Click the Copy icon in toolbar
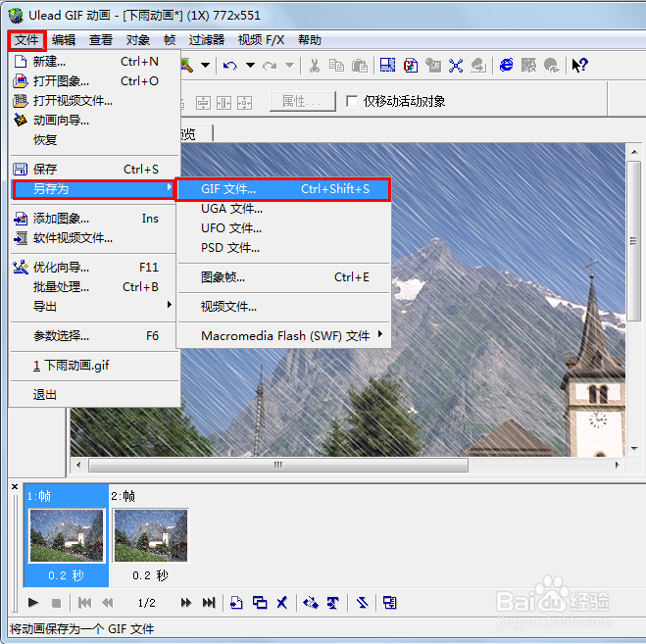Screen dimensions: 646x644 (x=336, y=65)
